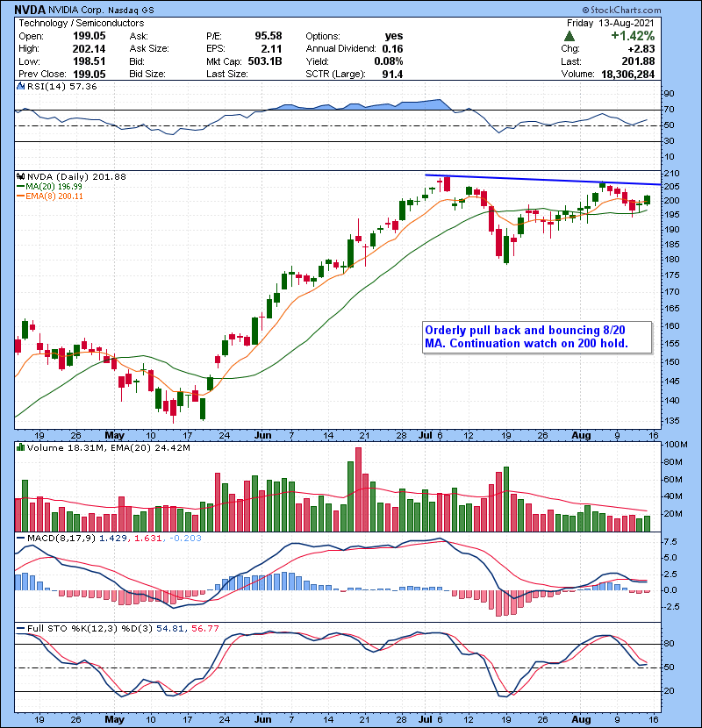
Task: Click the Options value yes
Action: 394,36
